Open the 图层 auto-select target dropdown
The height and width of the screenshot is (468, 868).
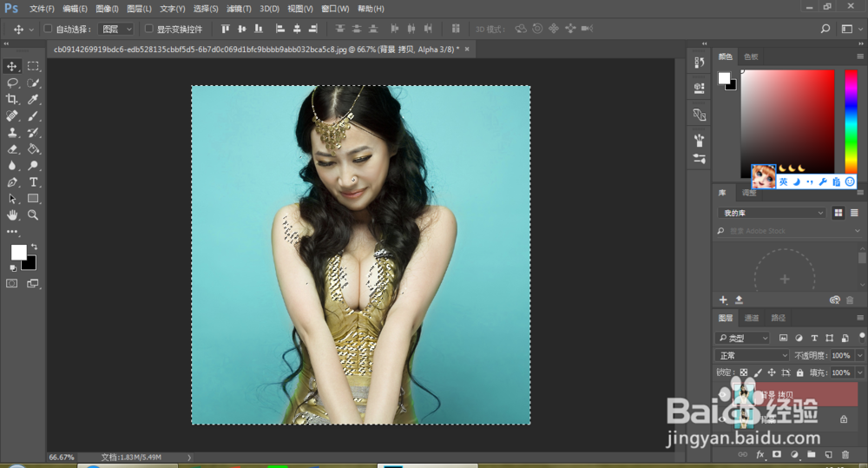point(117,29)
